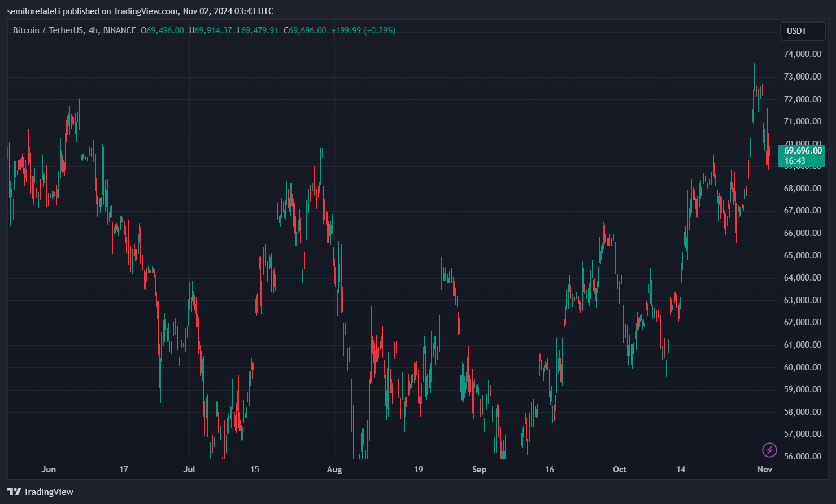This screenshot has height=504, width=836.
Task: Click the 16 date label after Sep
Action: 550,470
